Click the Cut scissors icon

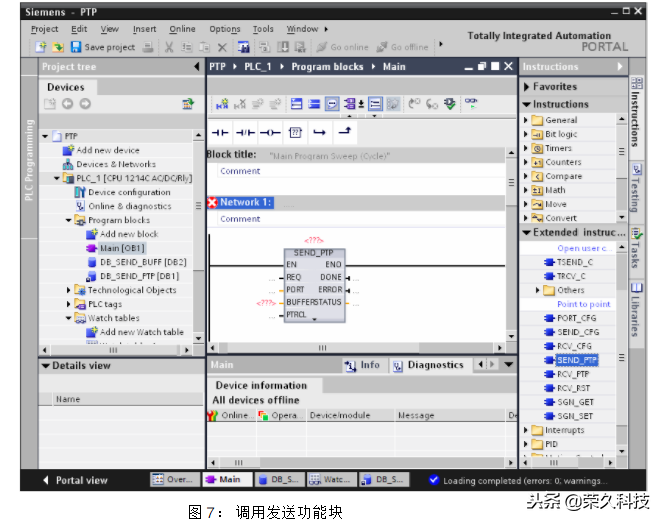click(169, 47)
